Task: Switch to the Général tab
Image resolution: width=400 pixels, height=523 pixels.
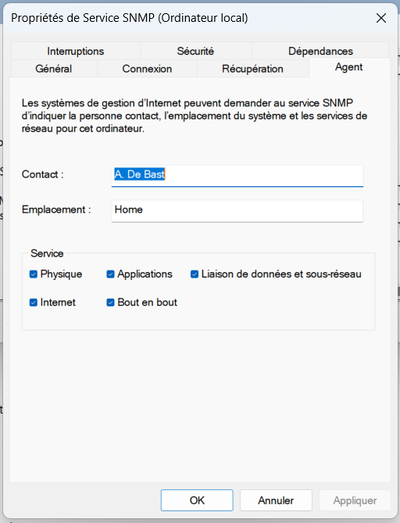Action: 54,69
